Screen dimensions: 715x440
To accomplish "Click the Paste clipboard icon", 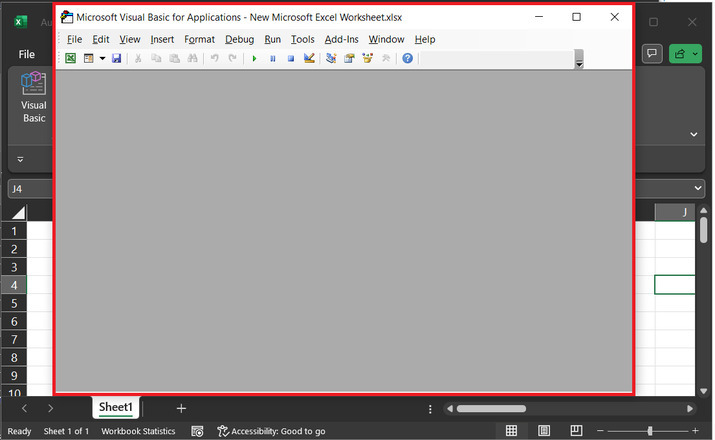I will pyautogui.click(x=174, y=58).
